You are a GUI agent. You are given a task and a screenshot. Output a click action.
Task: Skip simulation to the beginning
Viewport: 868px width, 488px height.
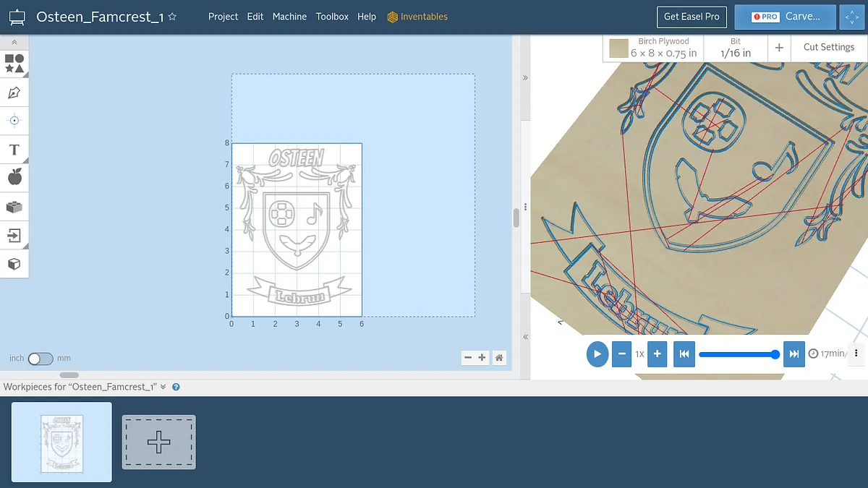[x=684, y=354]
